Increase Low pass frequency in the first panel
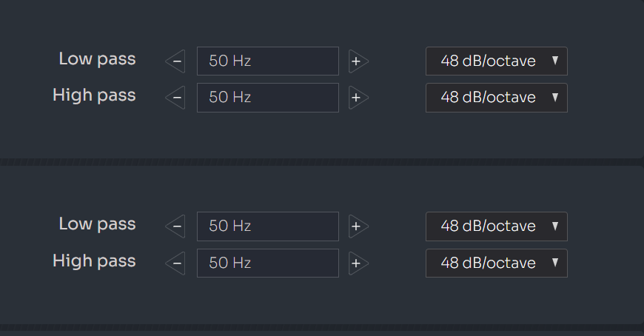 357,61
